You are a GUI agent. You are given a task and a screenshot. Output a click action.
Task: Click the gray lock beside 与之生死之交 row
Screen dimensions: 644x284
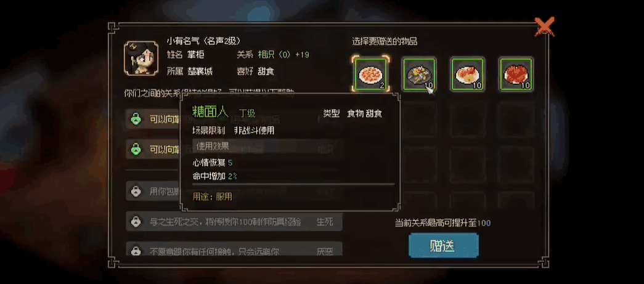[x=136, y=222]
